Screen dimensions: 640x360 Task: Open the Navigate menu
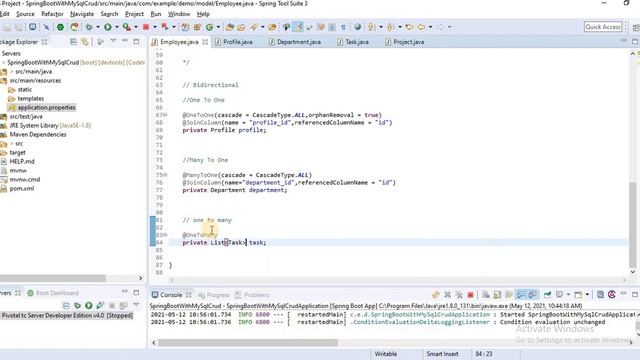tap(82, 14)
